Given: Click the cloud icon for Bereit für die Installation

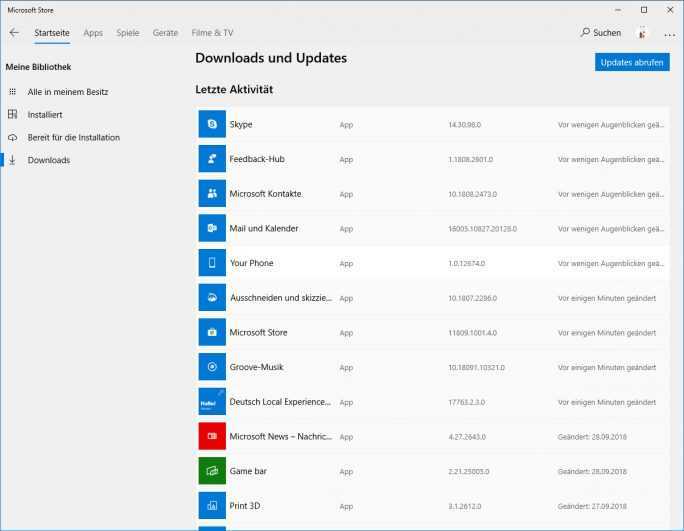Looking at the screenshot, I should coord(13,137).
